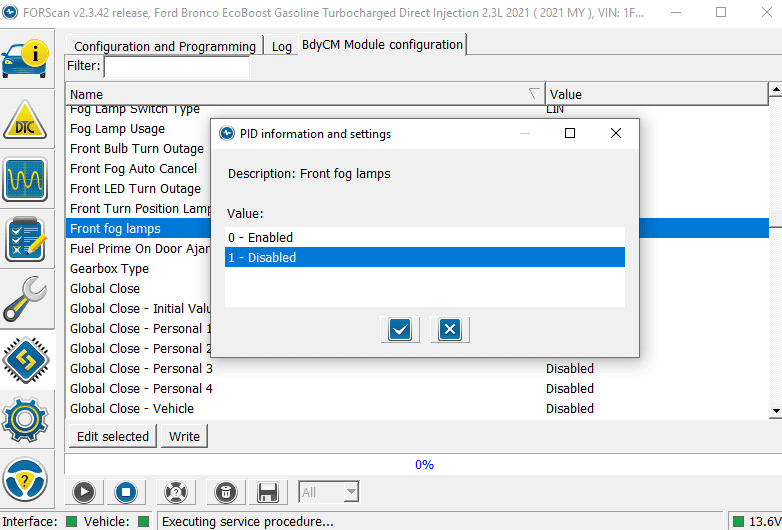Viewport: 782px width, 530px height.
Task: Click the floppy disk save icon
Action: tap(268, 492)
